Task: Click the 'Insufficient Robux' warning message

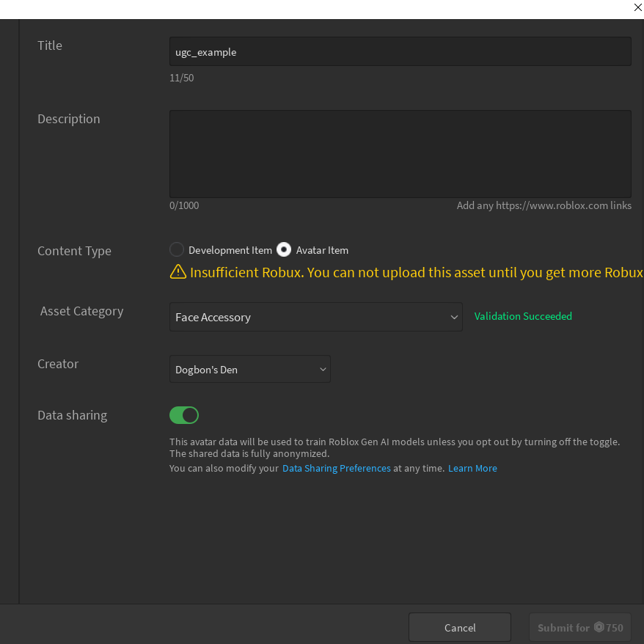Action: pos(417,272)
